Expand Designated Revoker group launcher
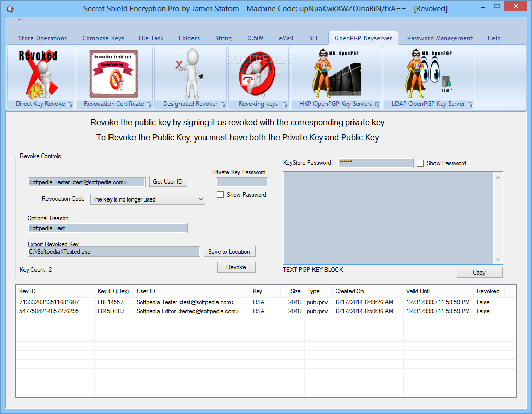The width and height of the screenshot is (532, 414). [x=223, y=104]
